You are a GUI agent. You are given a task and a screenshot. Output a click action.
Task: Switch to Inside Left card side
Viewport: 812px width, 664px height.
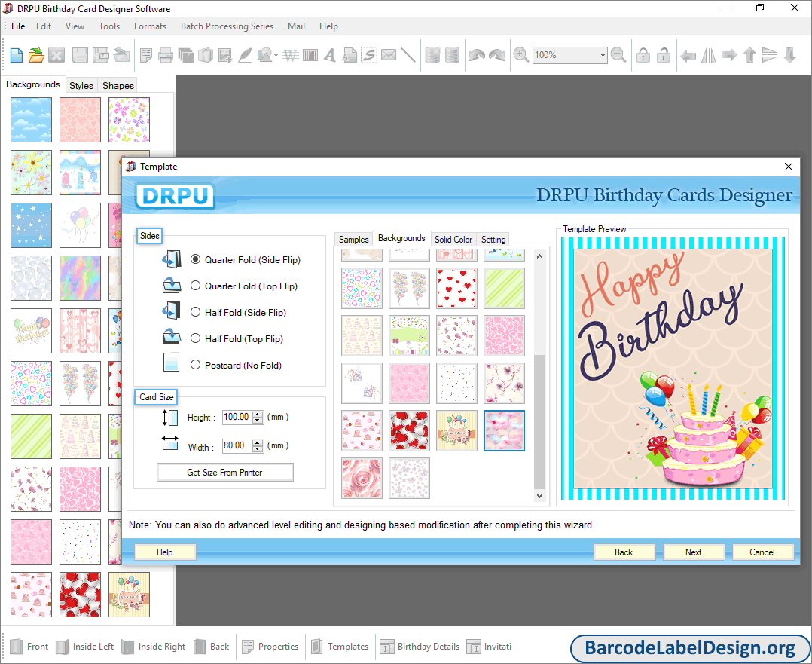[x=84, y=647]
